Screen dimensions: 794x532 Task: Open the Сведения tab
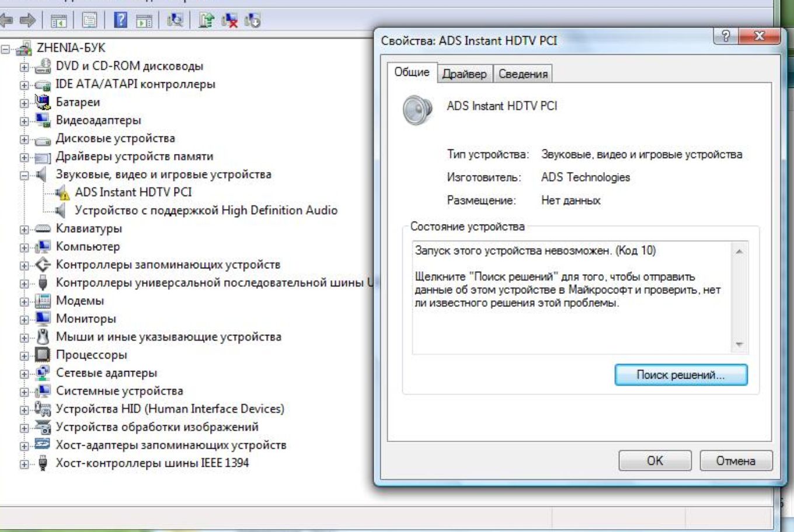pyautogui.click(x=523, y=74)
